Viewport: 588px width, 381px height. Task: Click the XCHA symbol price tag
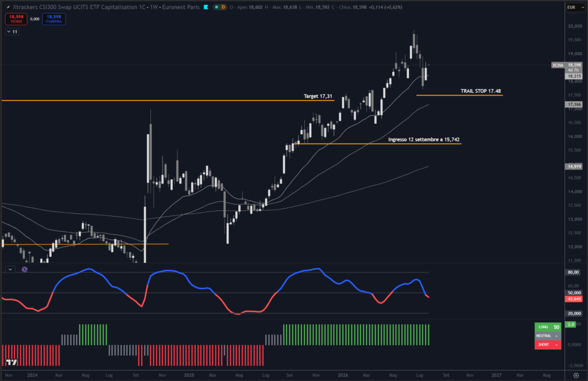[x=558, y=66]
